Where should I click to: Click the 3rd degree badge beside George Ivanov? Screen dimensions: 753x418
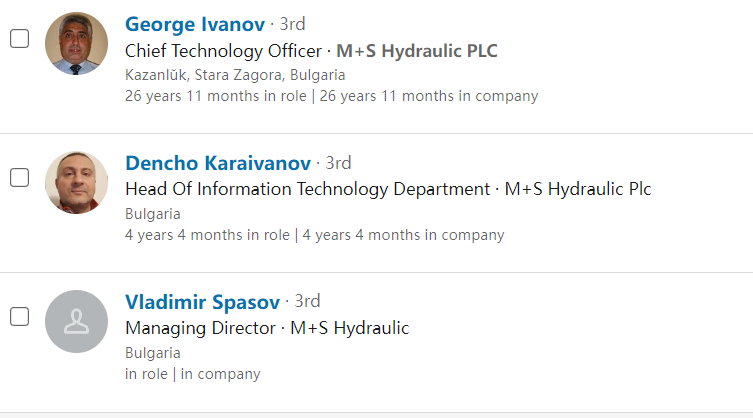[289, 24]
